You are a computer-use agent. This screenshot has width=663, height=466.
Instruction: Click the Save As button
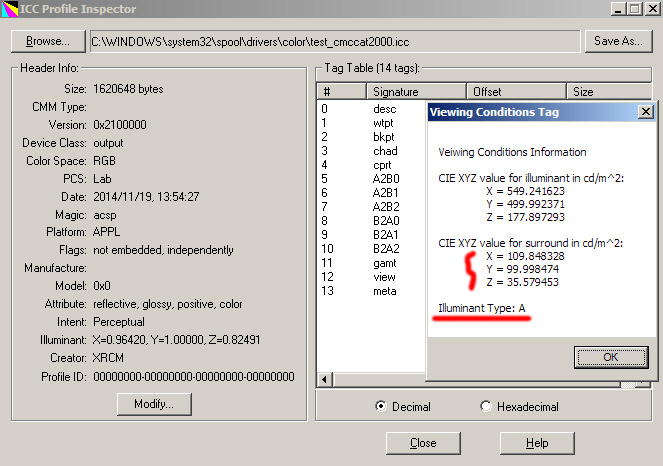click(x=618, y=41)
